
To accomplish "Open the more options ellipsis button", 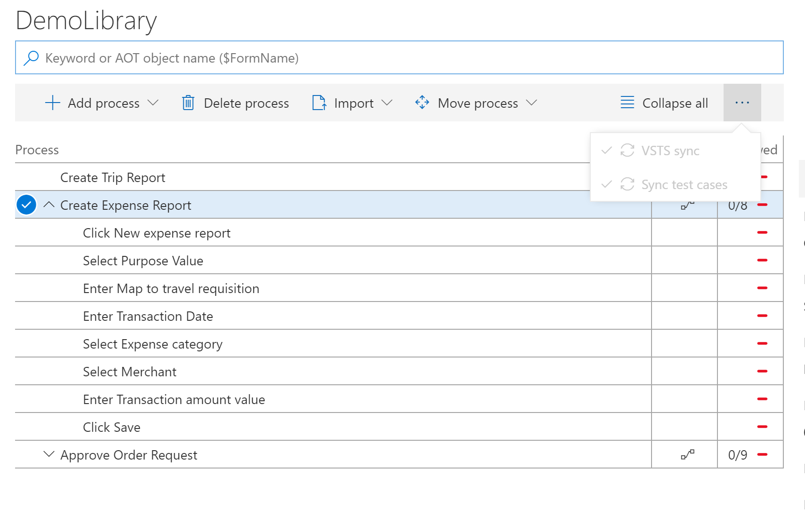I will (742, 103).
